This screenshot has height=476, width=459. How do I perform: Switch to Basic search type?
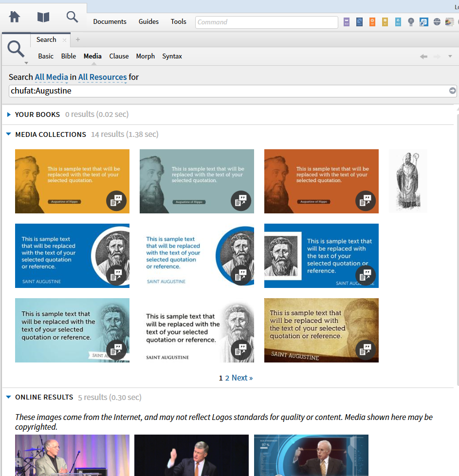[46, 56]
